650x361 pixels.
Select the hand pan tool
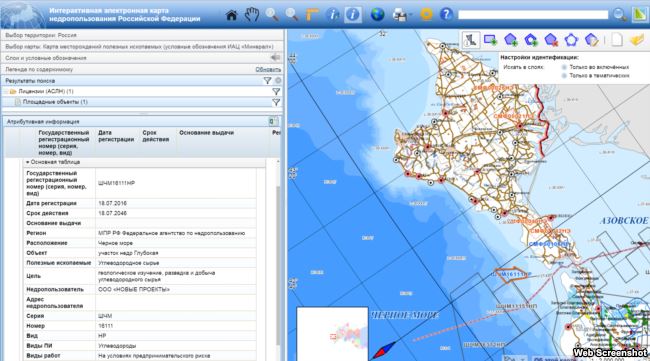pyautogui.click(x=252, y=15)
